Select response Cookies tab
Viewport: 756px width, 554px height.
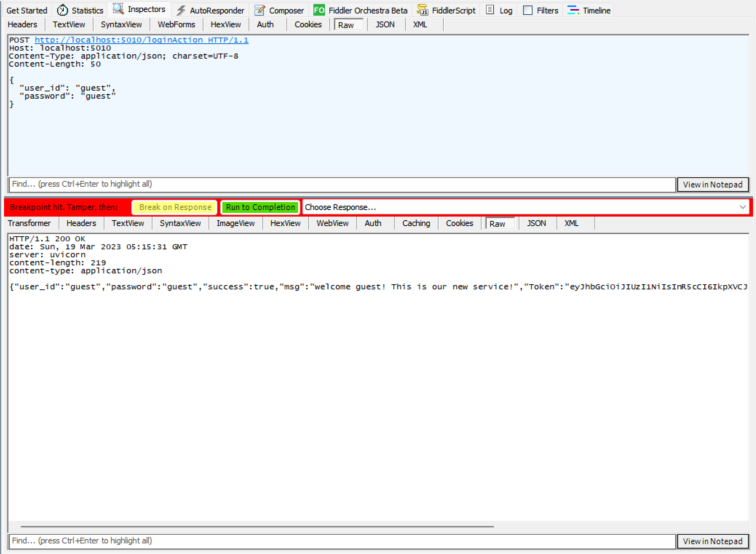point(460,223)
